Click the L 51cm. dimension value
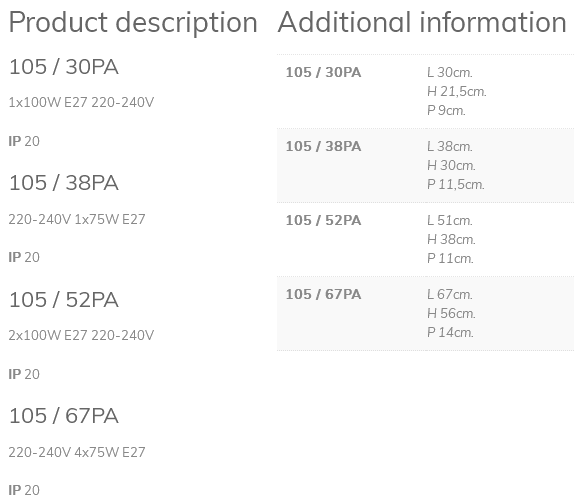This screenshot has height=504, width=574. tap(450, 220)
